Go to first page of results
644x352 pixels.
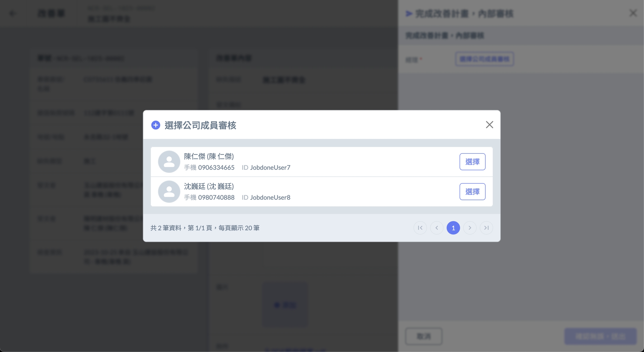click(x=420, y=228)
